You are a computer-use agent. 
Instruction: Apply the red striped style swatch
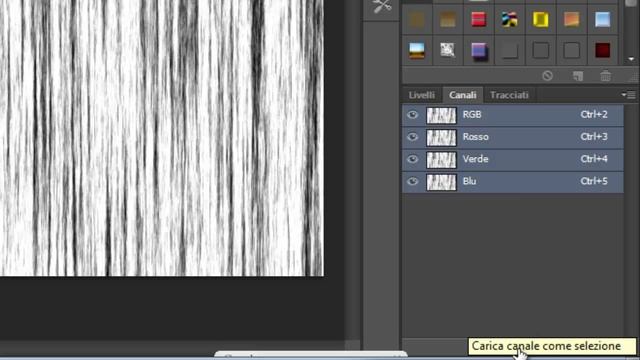478,19
